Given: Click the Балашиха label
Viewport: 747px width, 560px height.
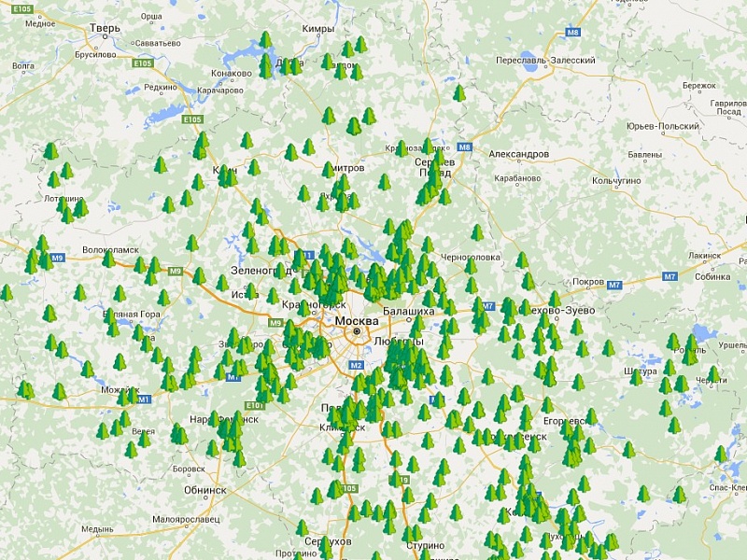Looking at the screenshot, I should pyautogui.click(x=409, y=312).
